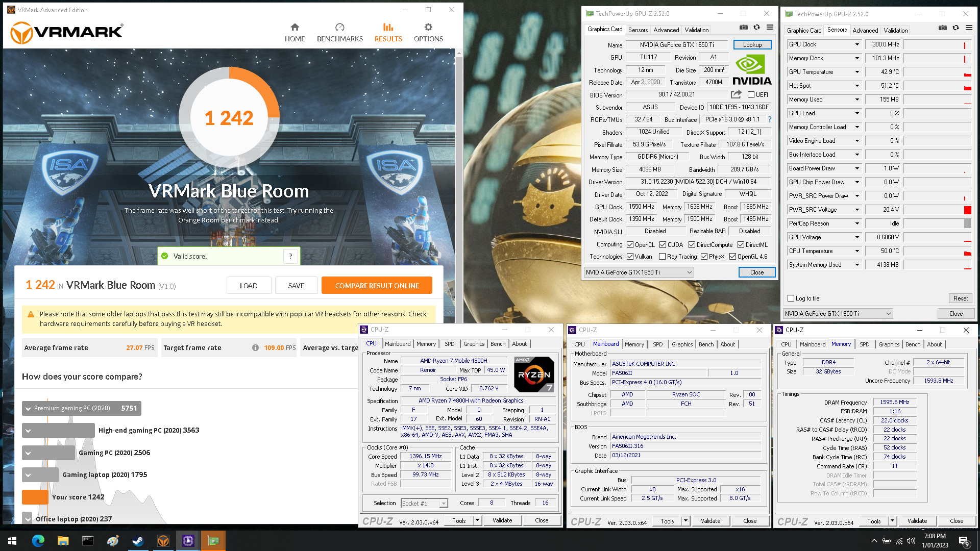980x551 pixels.
Task: Open Mainboard tab in CPU-Z CPU window
Action: (x=398, y=344)
